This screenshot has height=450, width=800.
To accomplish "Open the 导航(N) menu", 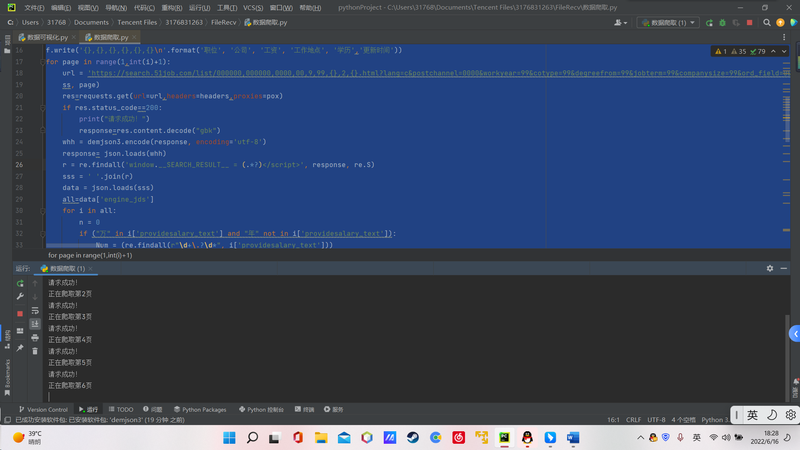I will point(116,8).
